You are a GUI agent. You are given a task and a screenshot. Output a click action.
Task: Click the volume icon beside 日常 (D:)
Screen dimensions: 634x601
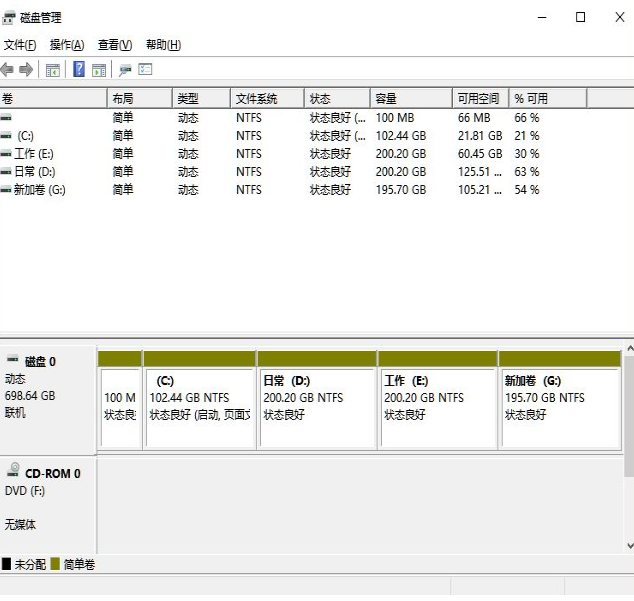click(x=6, y=172)
